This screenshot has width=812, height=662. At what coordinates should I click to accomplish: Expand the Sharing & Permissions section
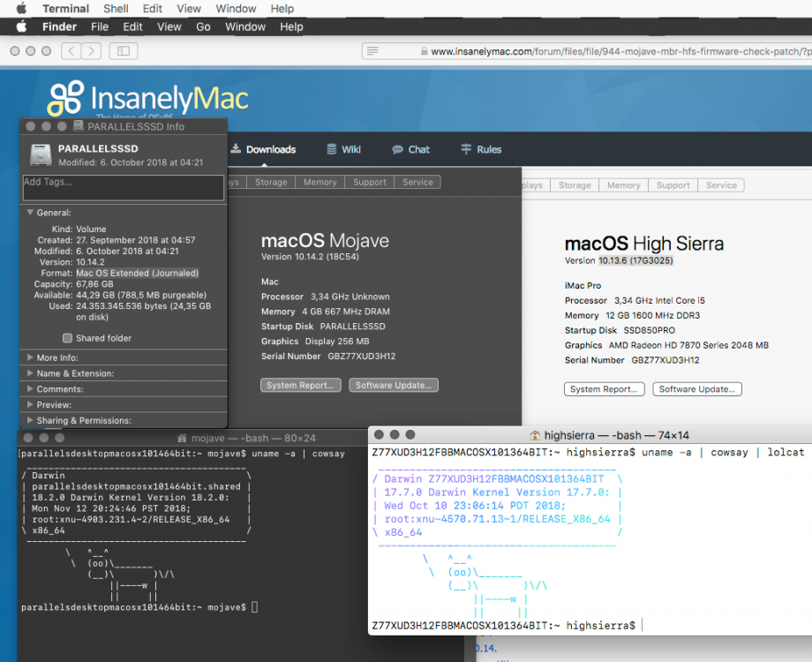pos(30,420)
